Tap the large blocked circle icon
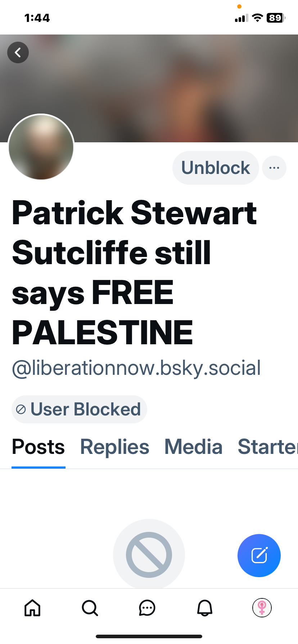The image size is (298, 644). click(149, 555)
